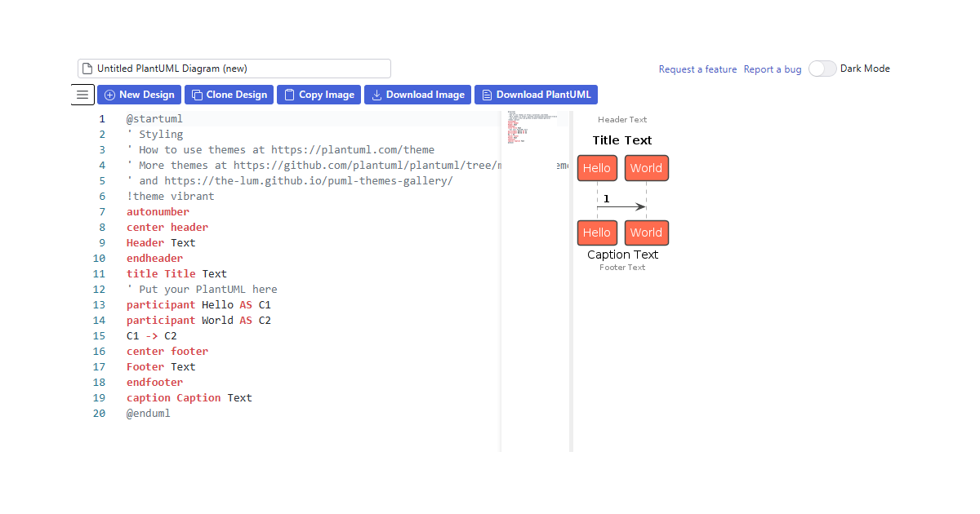Screen dimensions: 980x514
Task: Click the World participant box in the preview
Action: (x=646, y=167)
